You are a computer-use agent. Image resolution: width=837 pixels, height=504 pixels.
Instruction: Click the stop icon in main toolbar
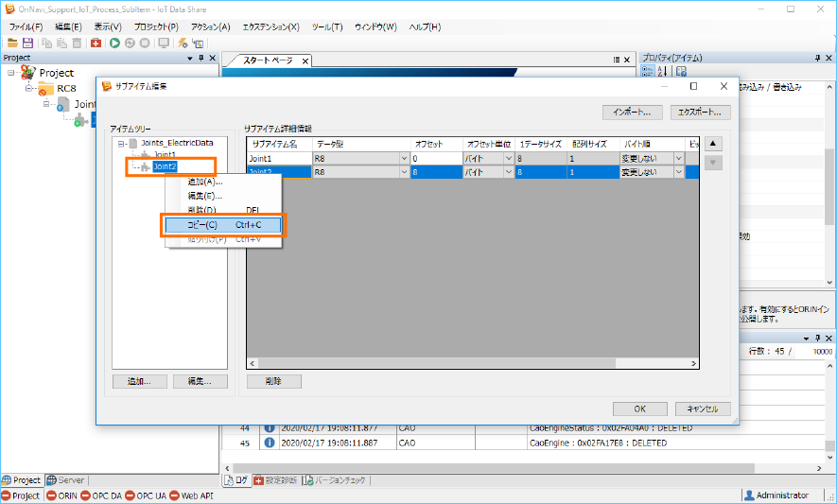[145, 43]
